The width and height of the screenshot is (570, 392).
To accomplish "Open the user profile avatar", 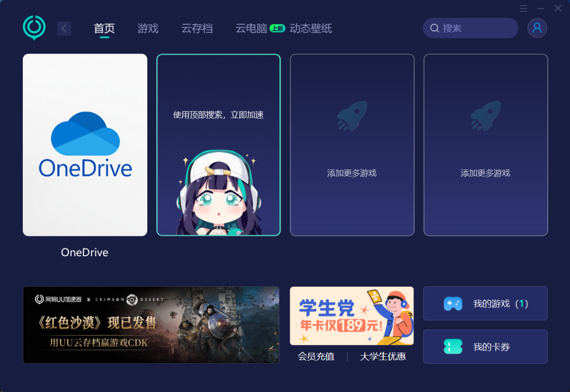I will coord(537,28).
